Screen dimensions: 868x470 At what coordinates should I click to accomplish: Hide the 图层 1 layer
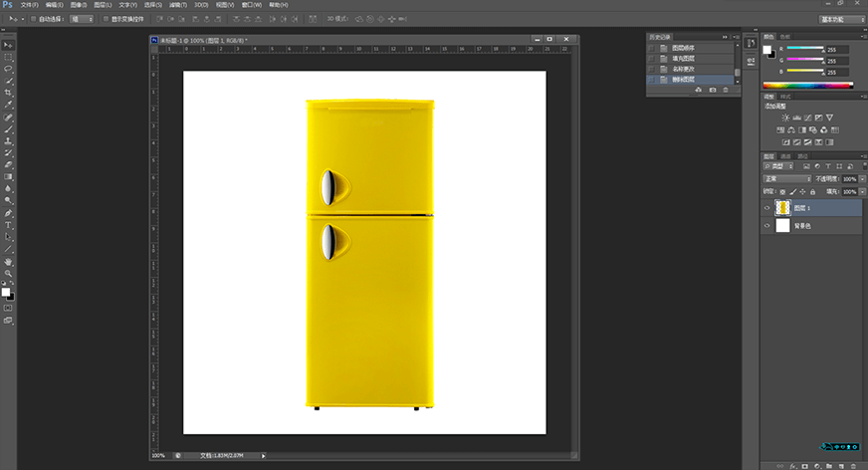(766, 209)
